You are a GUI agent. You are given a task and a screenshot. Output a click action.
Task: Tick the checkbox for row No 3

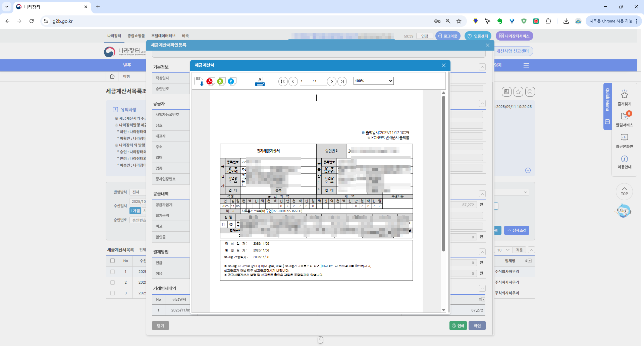[112, 293]
